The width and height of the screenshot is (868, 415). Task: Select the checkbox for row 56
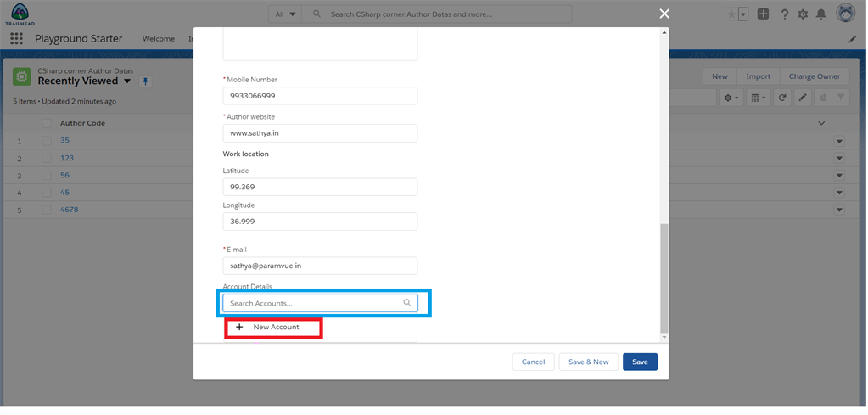(x=47, y=176)
